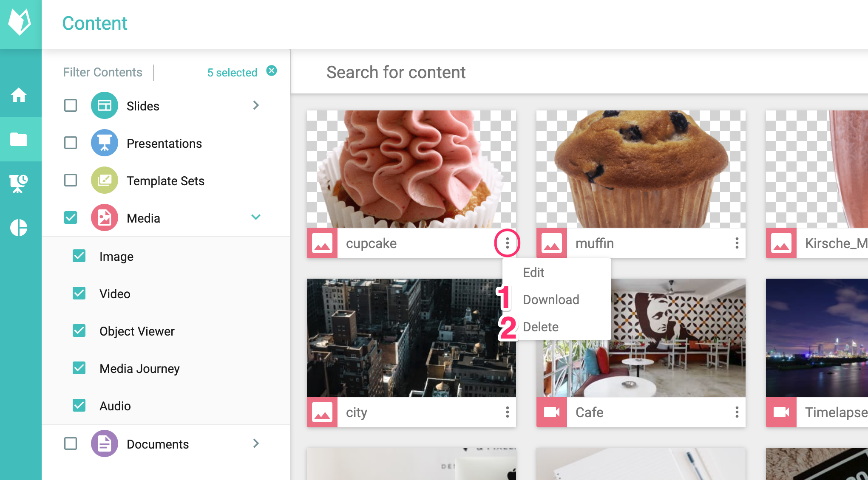This screenshot has height=480, width=868.
Task: Click the Documents label text
Action: pyautogui.click(x=158, y=444)
